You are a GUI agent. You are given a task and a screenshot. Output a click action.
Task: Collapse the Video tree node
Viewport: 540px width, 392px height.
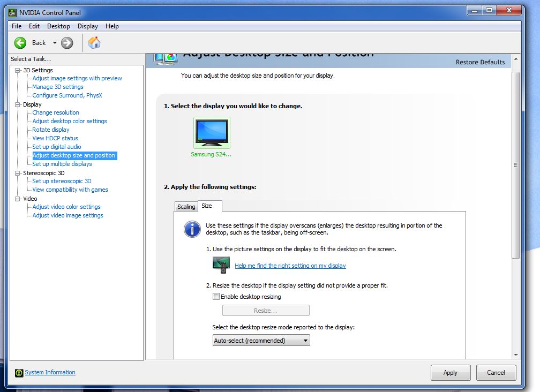point(17,199)
